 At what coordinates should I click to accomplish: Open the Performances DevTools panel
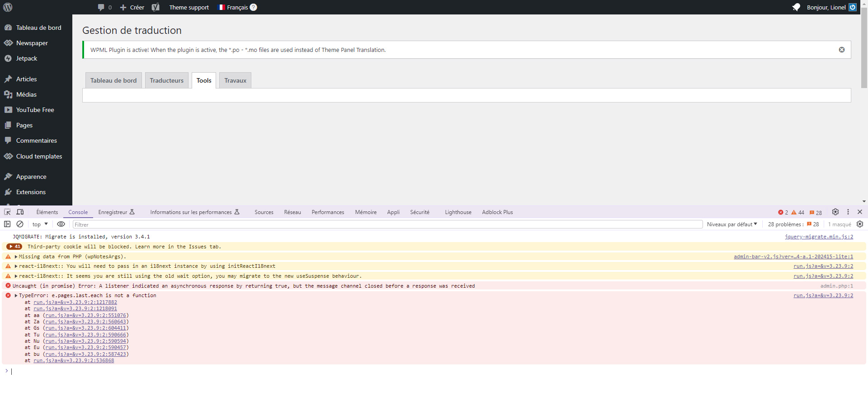328,212
